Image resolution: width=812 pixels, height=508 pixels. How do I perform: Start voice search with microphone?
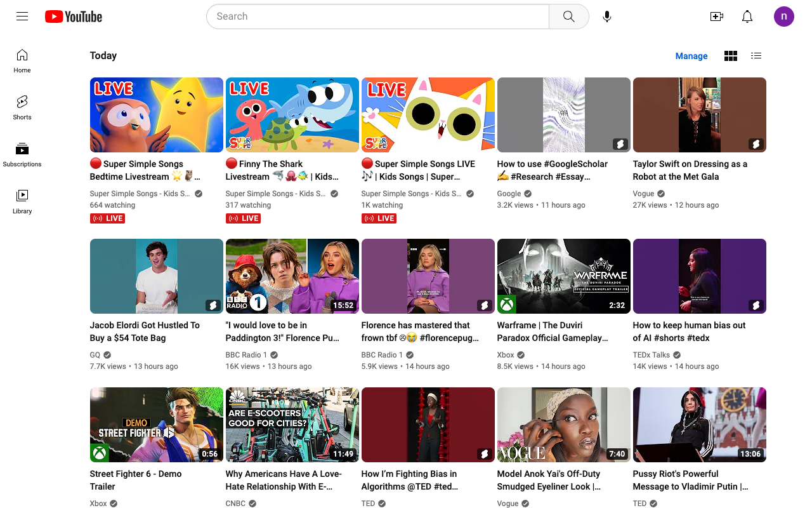607,17
